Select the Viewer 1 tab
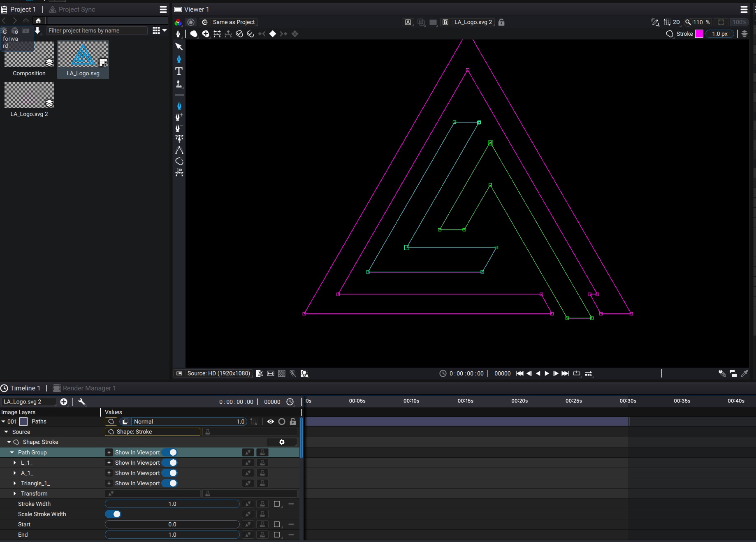Screen dimensions: 756x542 192,9
